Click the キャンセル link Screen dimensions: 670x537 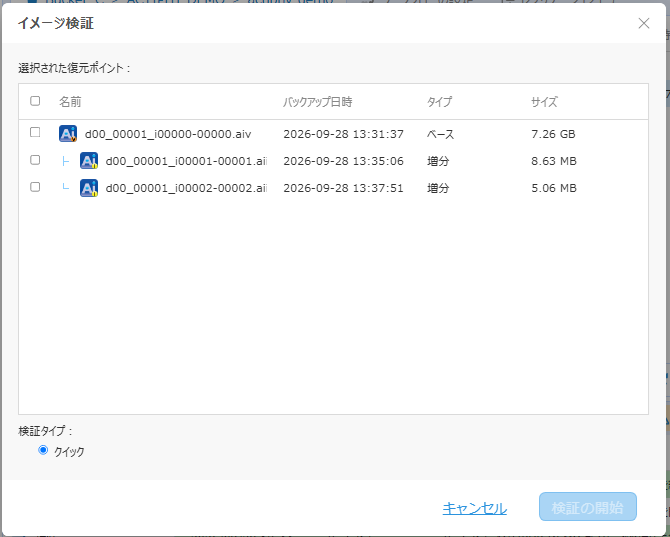[x=475, y=508]
